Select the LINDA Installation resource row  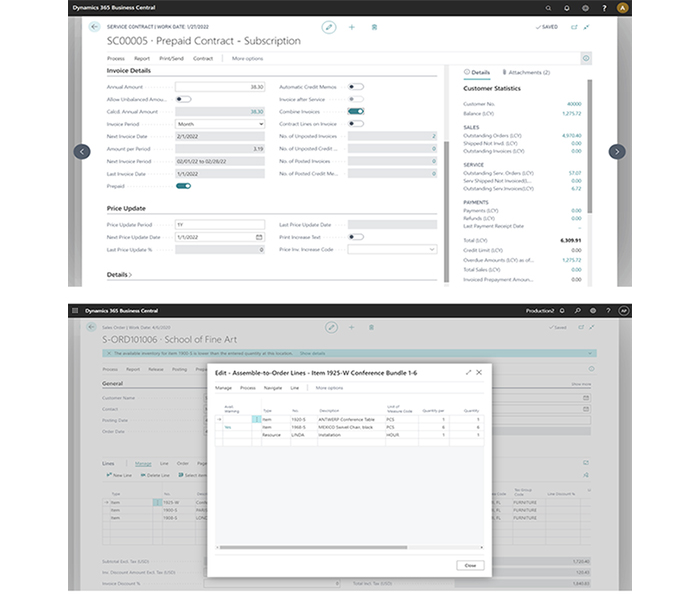[x=349, y=435]
